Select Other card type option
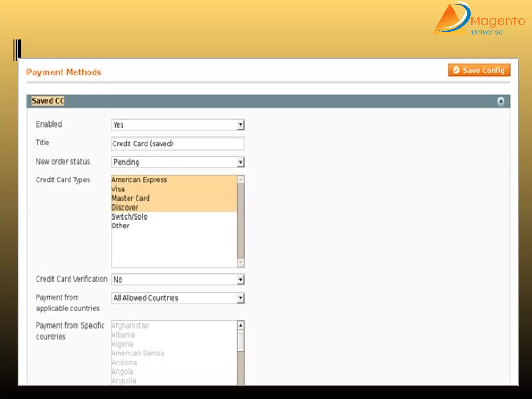532x399 pixels. pos(121,226)
